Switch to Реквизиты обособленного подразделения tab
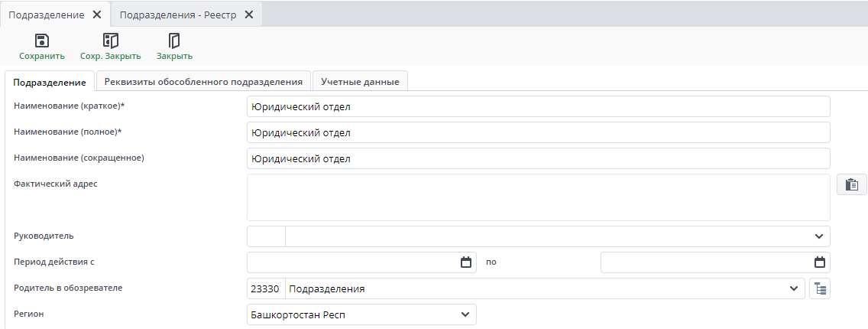Image resolution: width=868 pixels, height=329 pixels. tap(203, 82)
